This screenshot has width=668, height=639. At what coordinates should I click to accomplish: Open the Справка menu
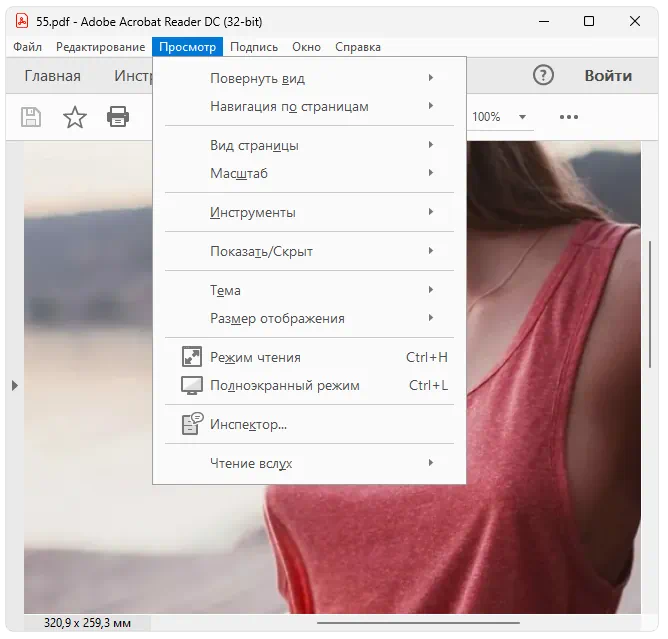(357, 46)
